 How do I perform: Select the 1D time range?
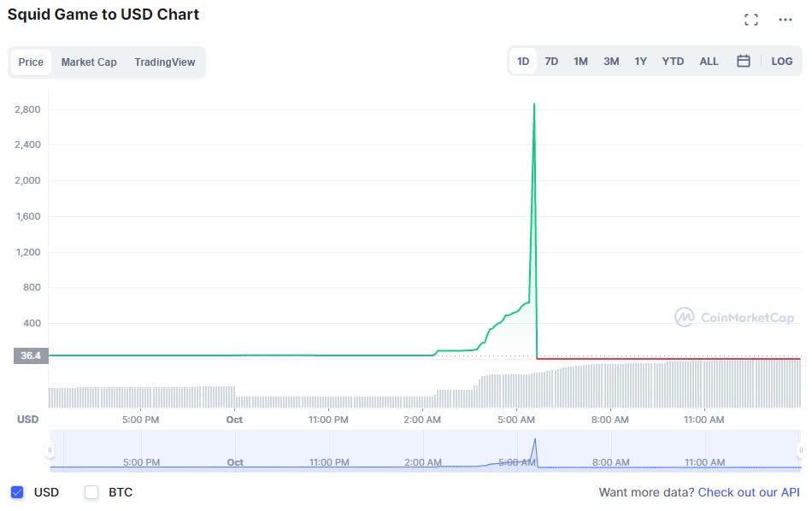tap(523, 61)
